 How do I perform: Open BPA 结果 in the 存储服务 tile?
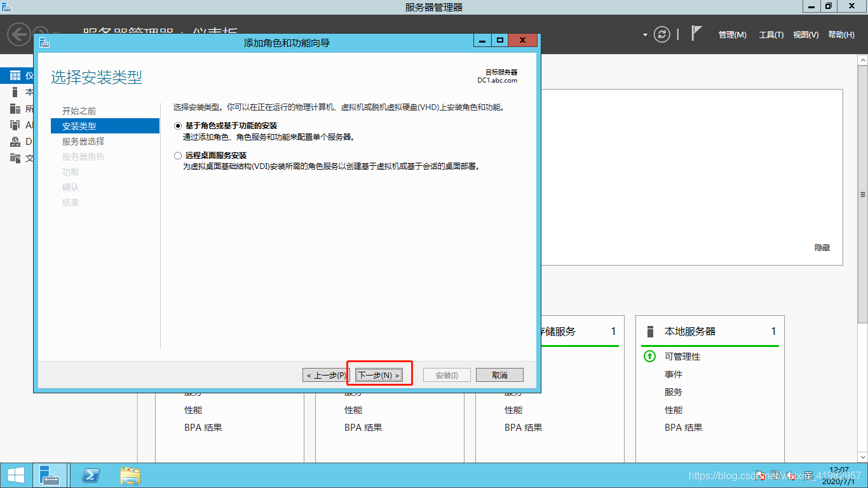point(524,428)
